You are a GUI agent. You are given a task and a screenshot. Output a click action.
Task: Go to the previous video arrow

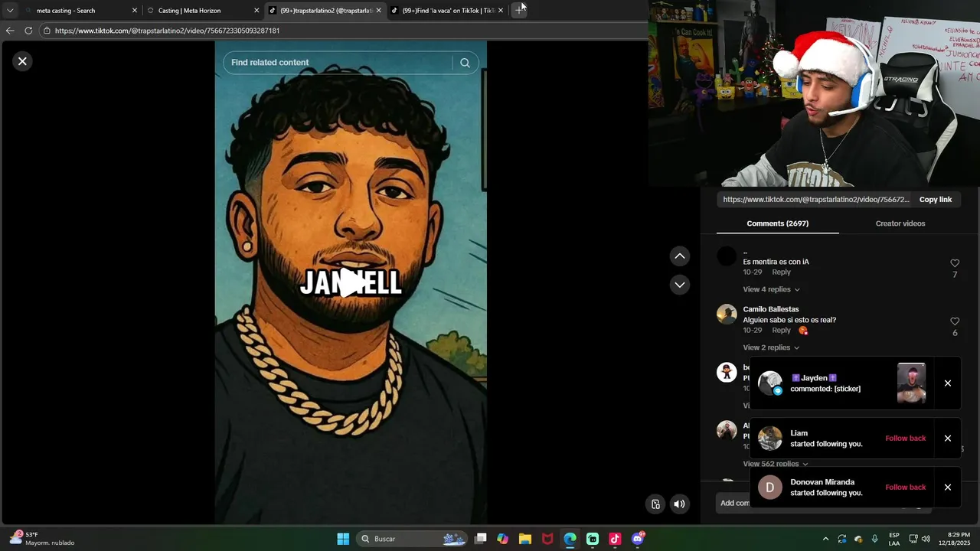679,256
